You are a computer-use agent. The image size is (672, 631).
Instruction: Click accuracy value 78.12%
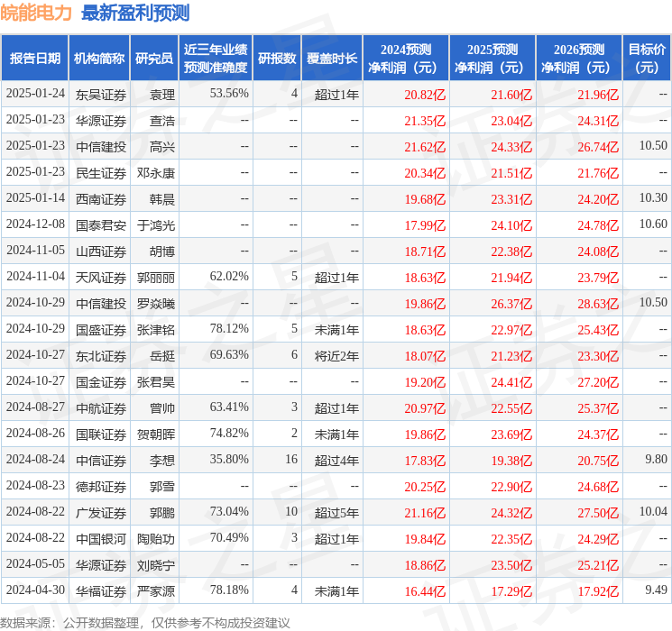coord(229,328)
